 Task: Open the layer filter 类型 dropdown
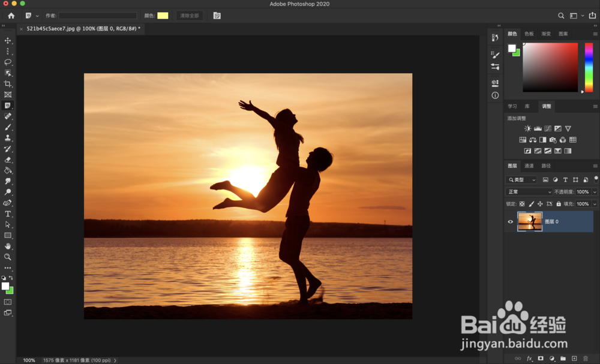click(x=521, y=180)
